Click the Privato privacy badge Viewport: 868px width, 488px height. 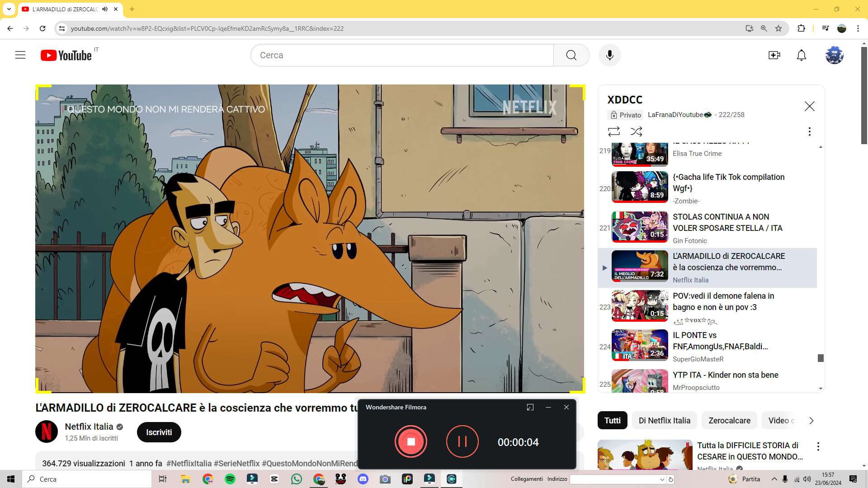(x=626, y=115)
